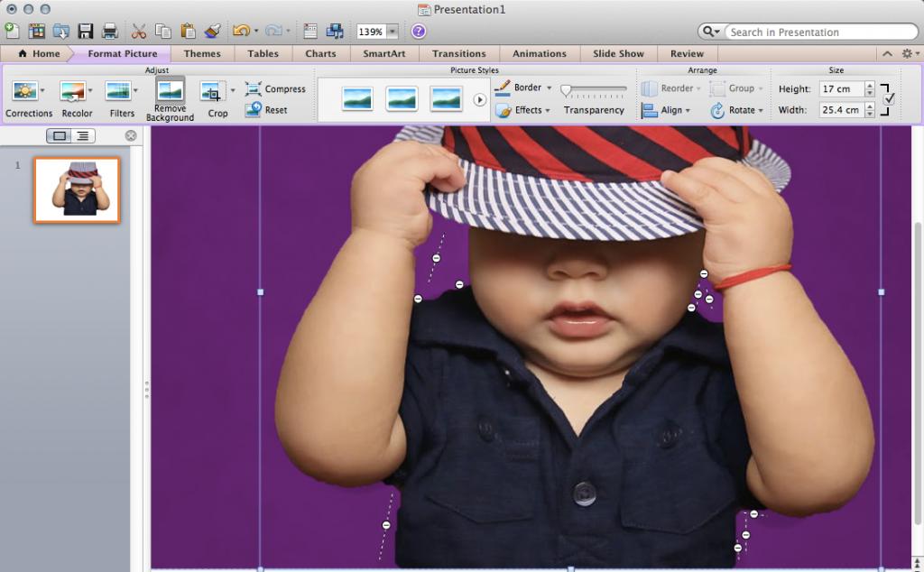Open the SmartArt tab
Image resolution: width=924 pixels, height=572 pixels.
[384, 53]
